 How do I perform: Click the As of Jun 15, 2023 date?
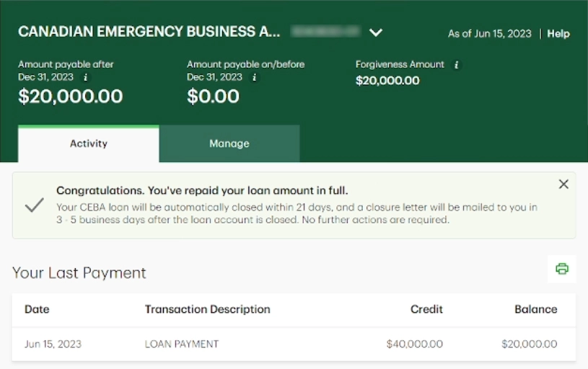pos(489,34)
